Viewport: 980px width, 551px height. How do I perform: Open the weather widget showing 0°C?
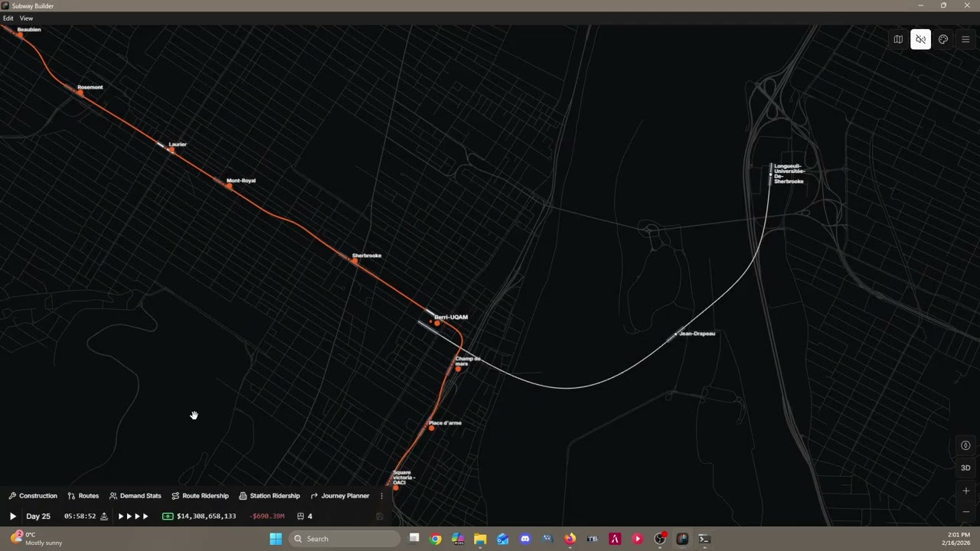[37, 539]
